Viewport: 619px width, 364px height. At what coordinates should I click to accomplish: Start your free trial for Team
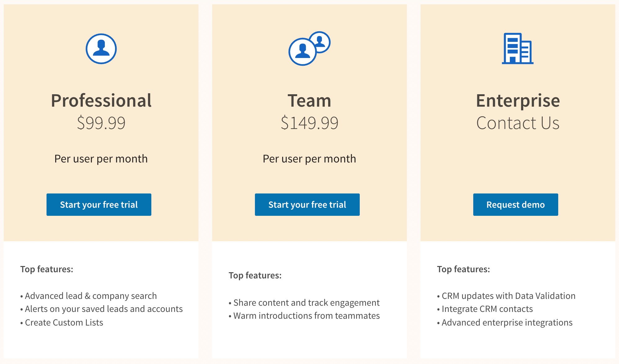click(x=307, y=205)
